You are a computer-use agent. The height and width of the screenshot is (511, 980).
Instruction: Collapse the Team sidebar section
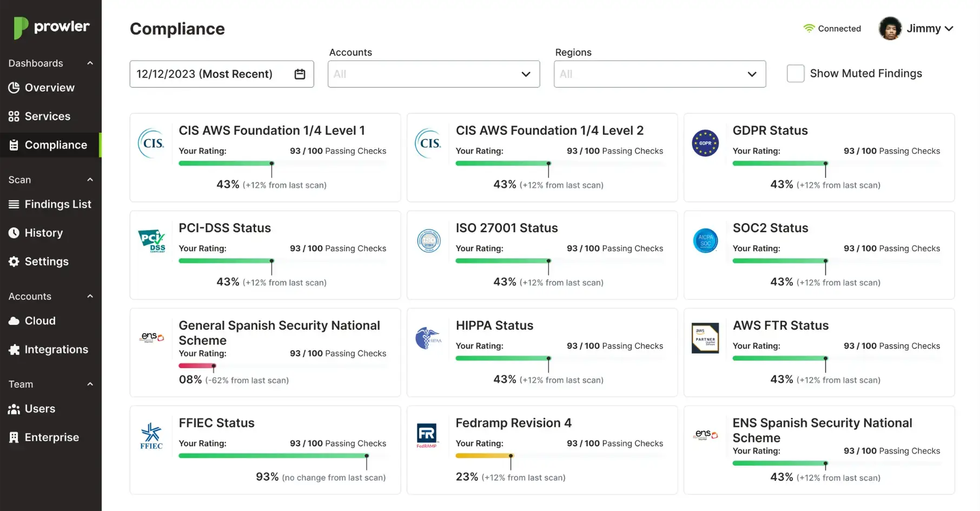[x=90, y=384]
